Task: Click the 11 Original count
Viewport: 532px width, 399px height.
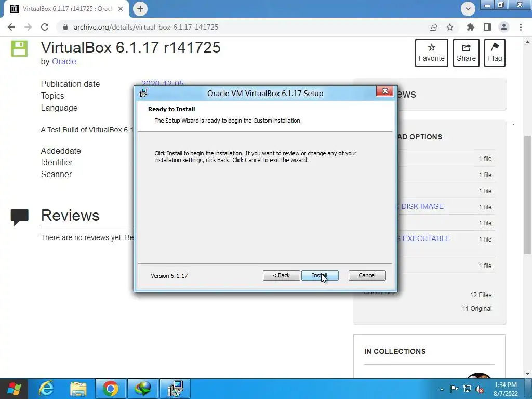Action: 477,309
